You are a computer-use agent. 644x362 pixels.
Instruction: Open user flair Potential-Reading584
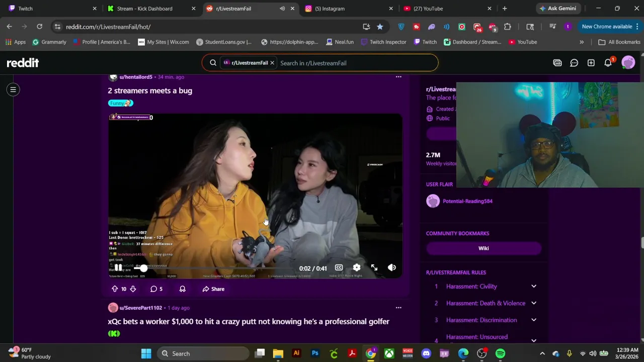pyautogui.click(x=467, y=201)
